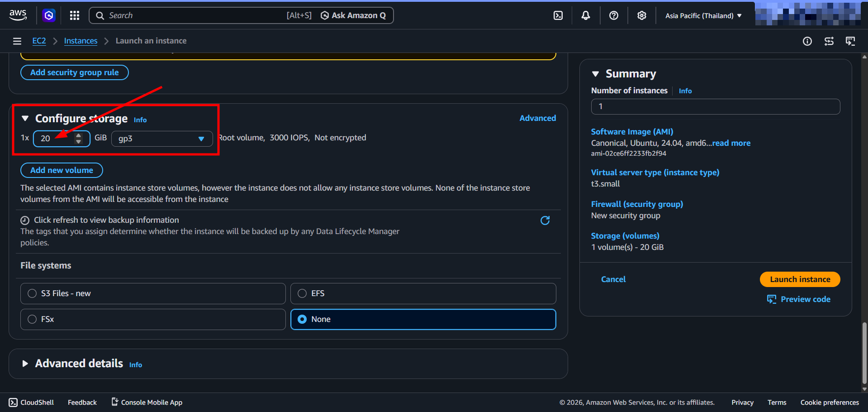
Task: Open Firewall (security group) summary link
Action: (637, 204)
